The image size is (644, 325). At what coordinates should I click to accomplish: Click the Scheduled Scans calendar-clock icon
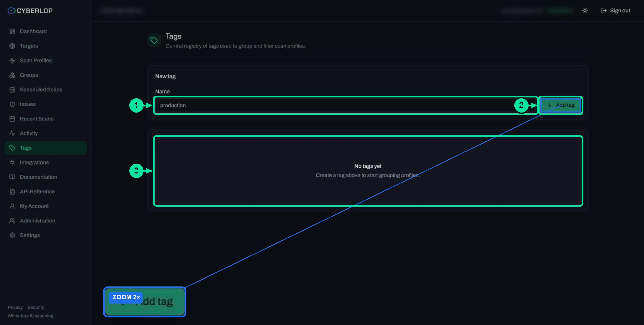pyautogui.click(x=12, y=90)
